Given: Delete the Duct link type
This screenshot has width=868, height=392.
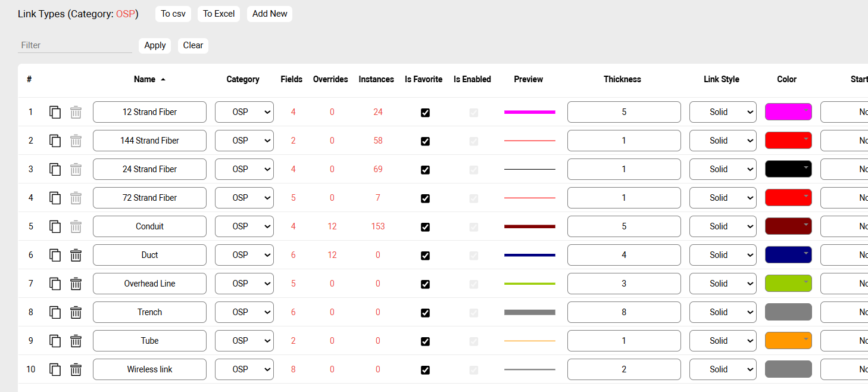Looking at the screenshot, I should pos(76,255).
